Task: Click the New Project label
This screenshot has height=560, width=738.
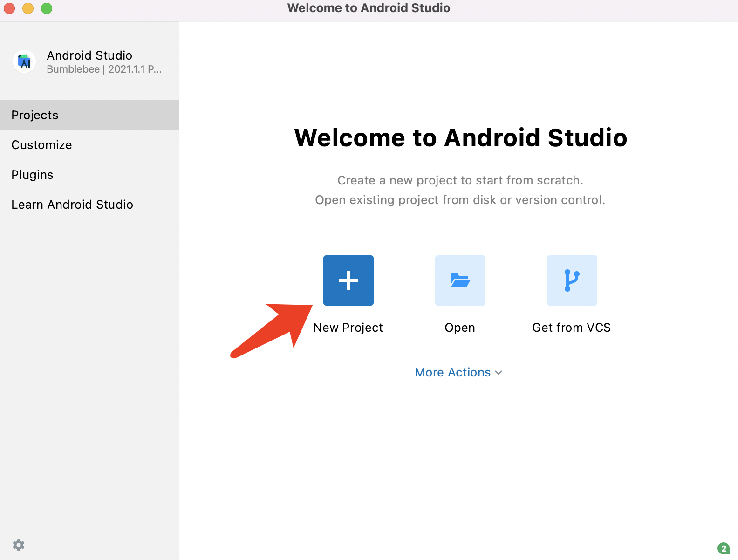Action: 348,328
